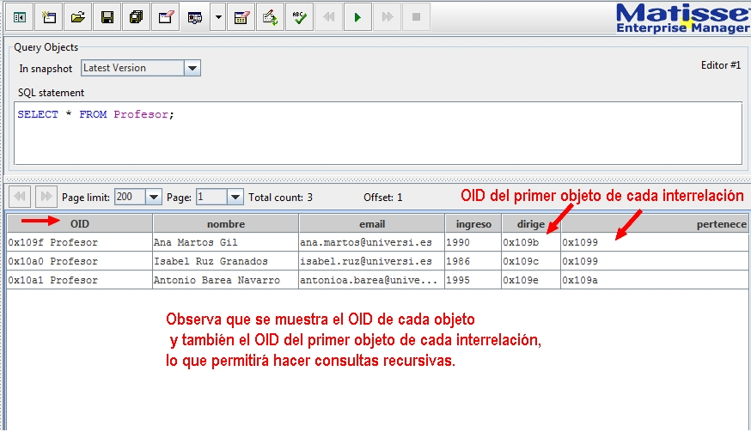Save the SQL statement with floppy icon
751x431 pixels.
click(107, 18)
